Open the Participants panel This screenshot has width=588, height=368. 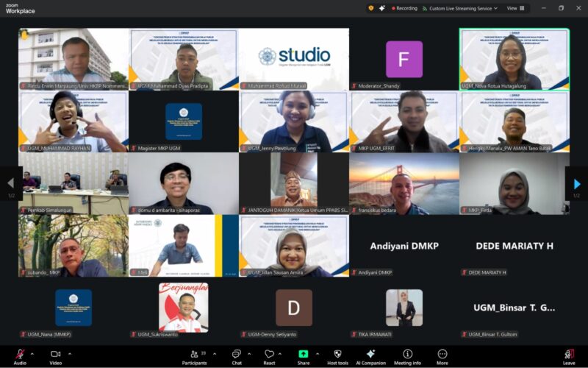click(x=194, y=355)
